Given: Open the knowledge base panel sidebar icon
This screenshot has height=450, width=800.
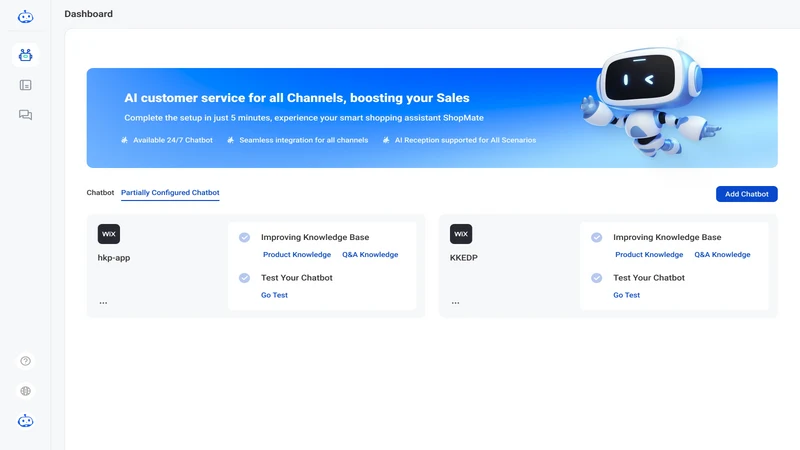Looking at the screenshot, I should (26, 85).
